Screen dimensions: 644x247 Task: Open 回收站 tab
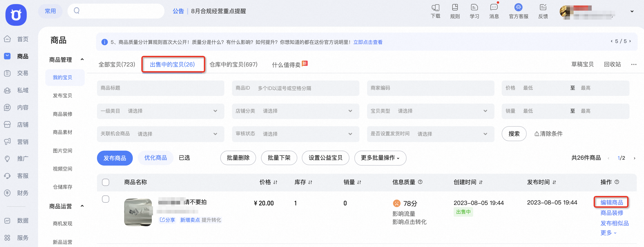click(x=612, y=64)
